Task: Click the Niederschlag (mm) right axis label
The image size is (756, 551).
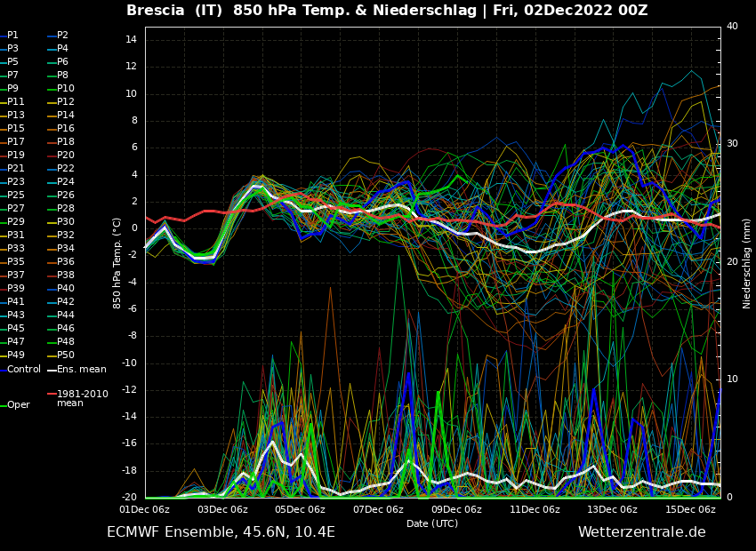Action: (747, 263)
